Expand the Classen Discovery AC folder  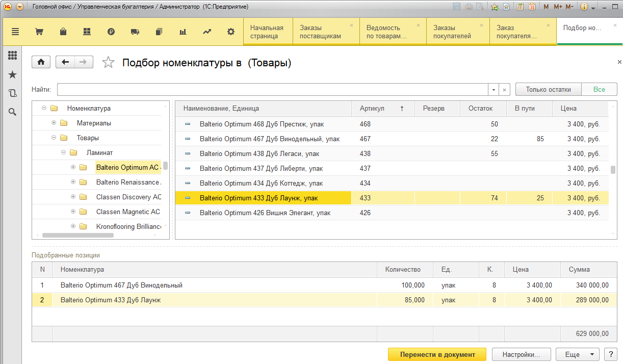point(73,197)
